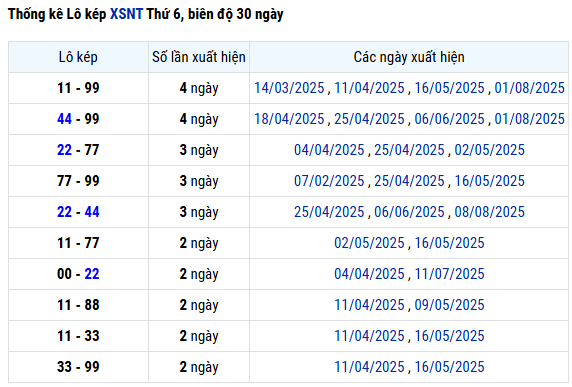Image resolution: width=572 pixels, height=387 pixels.
Task: Open date 01/08/2025 in the 11 - 99 row
Action: click(x=529, y=88)
